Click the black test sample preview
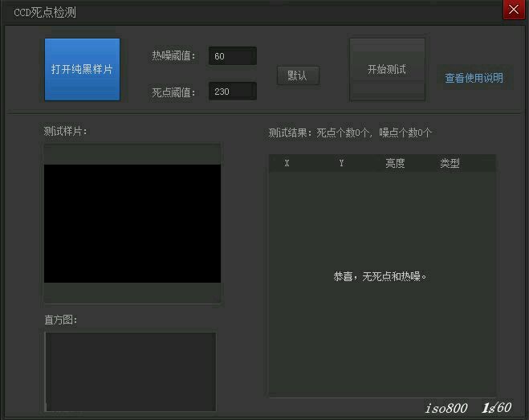The image size is (529, 420). pyautogui.click(x=132, y=223)
